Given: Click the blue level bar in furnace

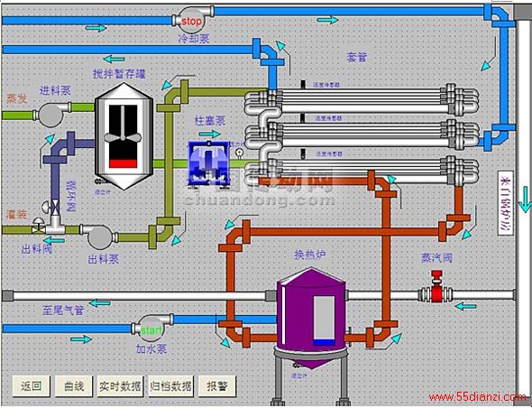Looking at the screenshot, I should [324, 342].
